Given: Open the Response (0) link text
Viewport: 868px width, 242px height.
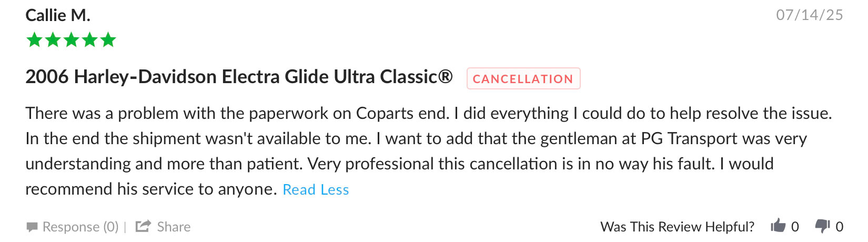Looking at the screenshot, I should point(80,227).
